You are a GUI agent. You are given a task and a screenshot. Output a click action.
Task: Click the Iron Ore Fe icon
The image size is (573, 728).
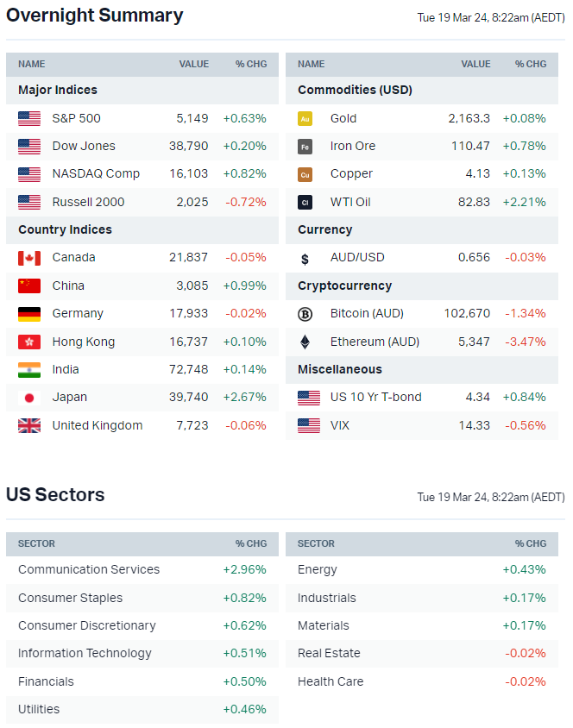coord(305,147)
